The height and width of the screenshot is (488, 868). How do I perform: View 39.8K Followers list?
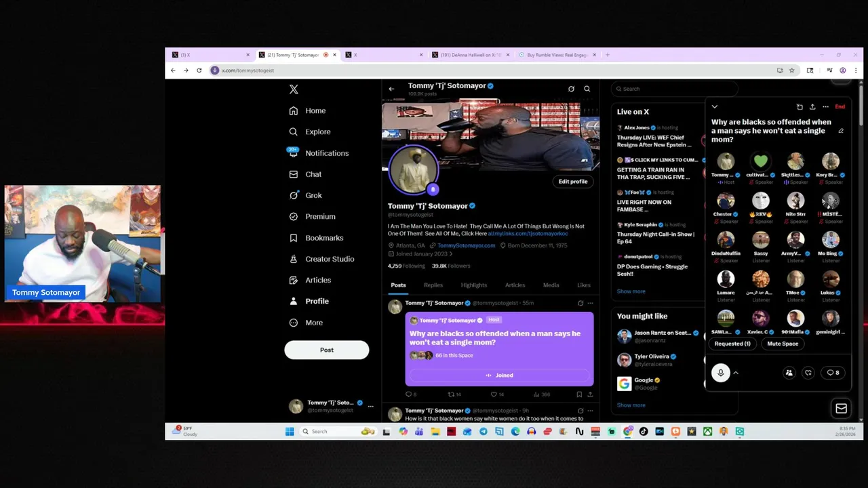coord(451,266)
